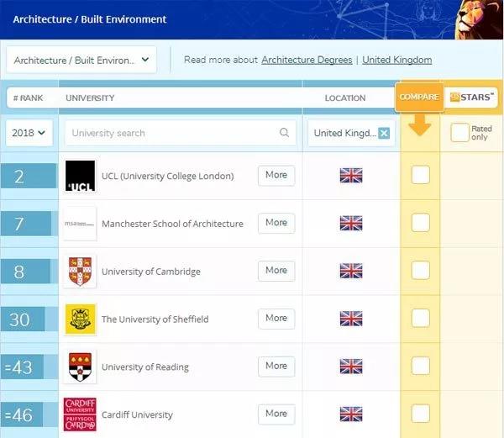Click More for Manchester School of Architecture
The width and height of the screenshot is (504, 438).
click(x=276, y=223)
